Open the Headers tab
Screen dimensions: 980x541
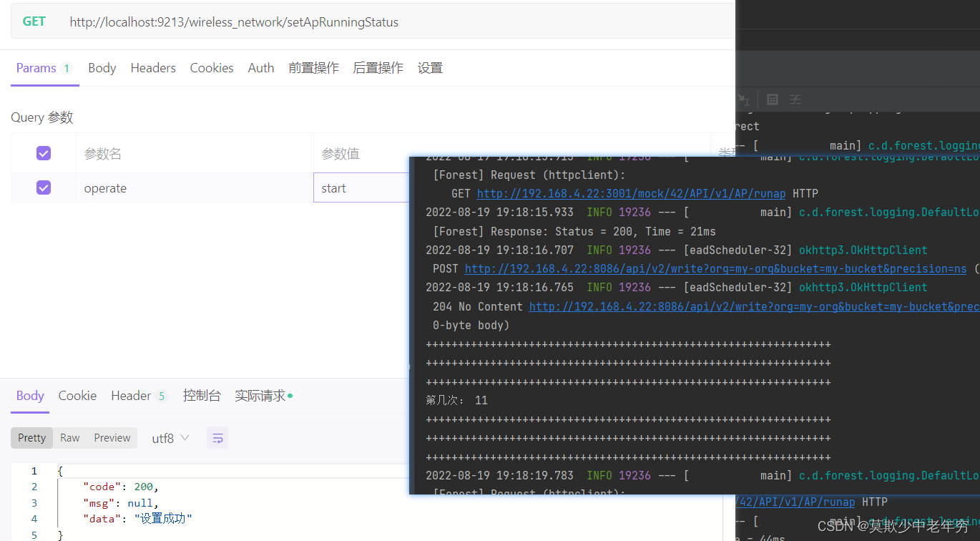pos(153,68)
